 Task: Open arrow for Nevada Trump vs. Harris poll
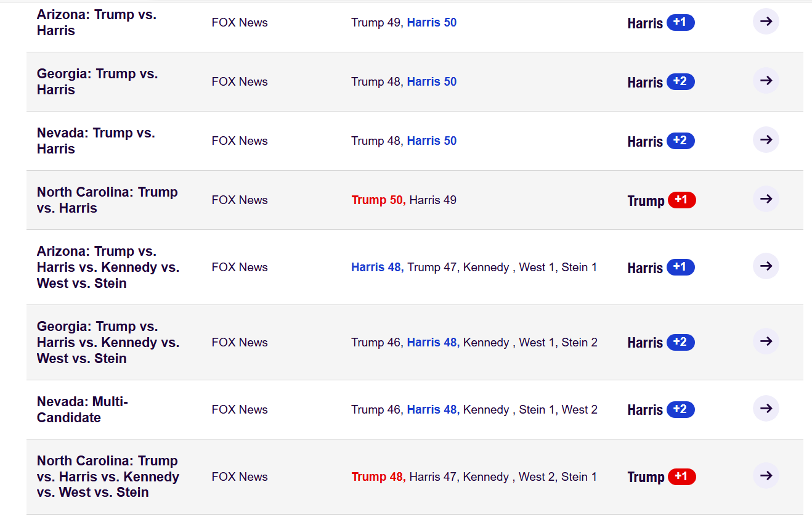766,140
